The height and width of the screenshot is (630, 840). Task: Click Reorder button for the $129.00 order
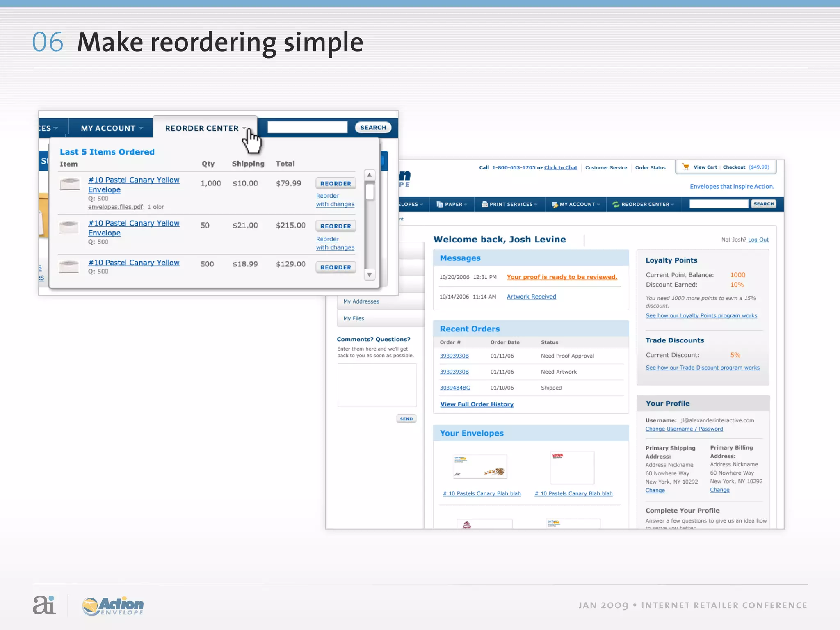tap(336, 267)
